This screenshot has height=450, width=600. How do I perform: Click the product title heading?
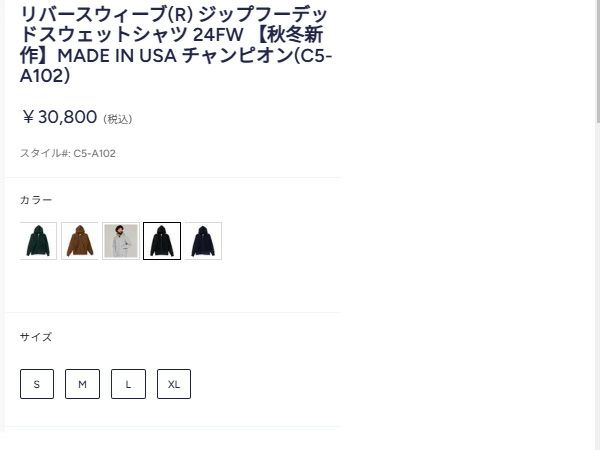click(175, 45)
